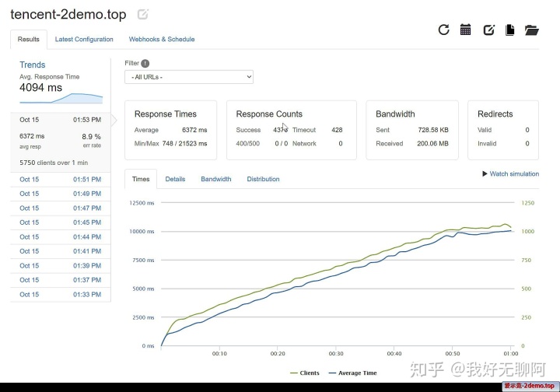Viewport: 560px width, 392px height.
Task: Open the Latest Configuration tab
Action: (84, 39)
